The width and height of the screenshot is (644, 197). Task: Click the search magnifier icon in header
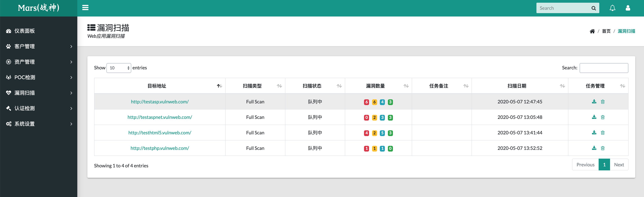click(x=594, y=8)
